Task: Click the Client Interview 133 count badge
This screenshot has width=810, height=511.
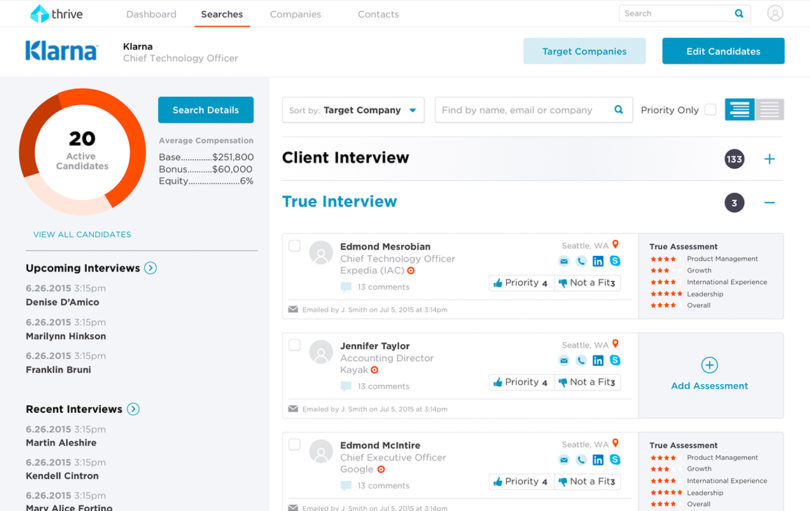Action: click(734, 159)
